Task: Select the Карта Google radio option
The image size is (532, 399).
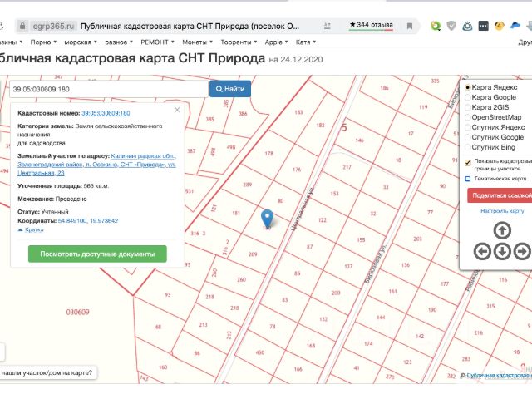Action: pos(468,97)
